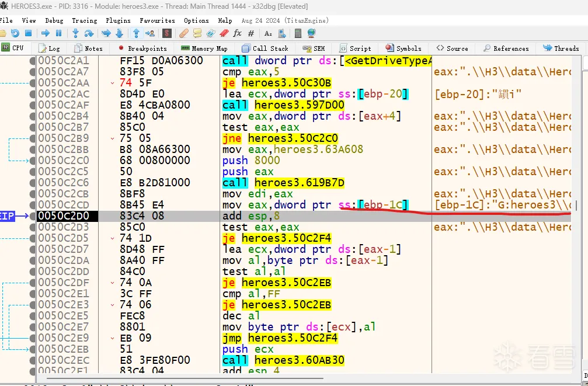Open the Calculator toolbar icon

pos(298,33)
